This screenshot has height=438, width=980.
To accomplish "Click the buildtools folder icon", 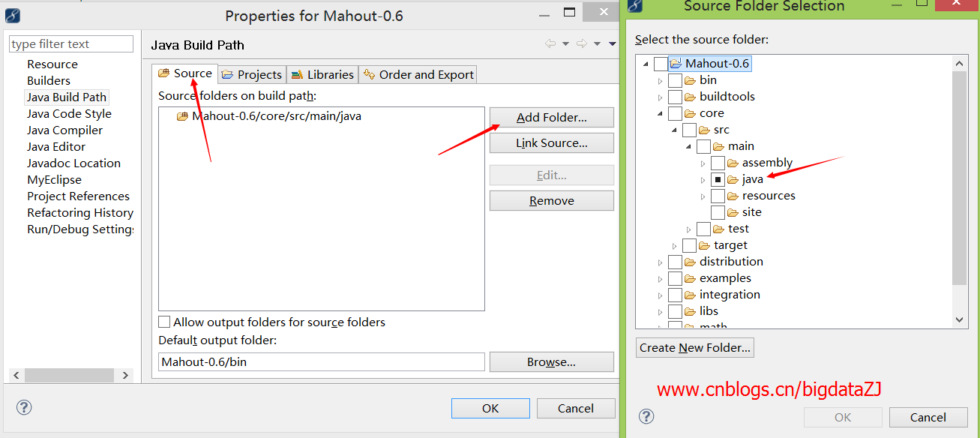I will coord(690,97).
